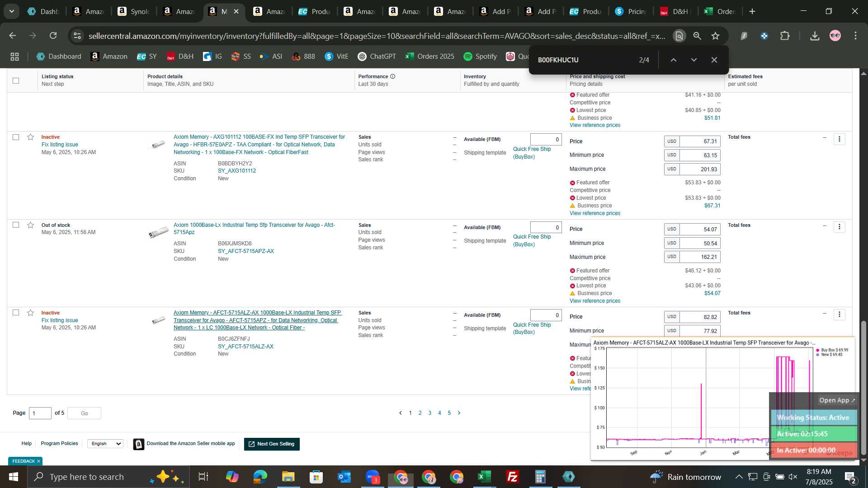Open the bookmarks apps grid icon
Screen dimensions: 868x488
[14, 56]
